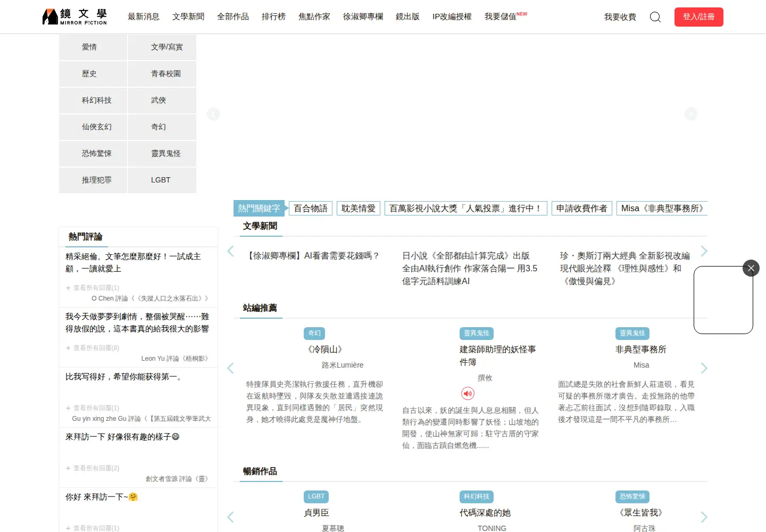This screenshot has height=532, width=766.
Task: Select the 青春校園 genre category
Action: point(162,73)
